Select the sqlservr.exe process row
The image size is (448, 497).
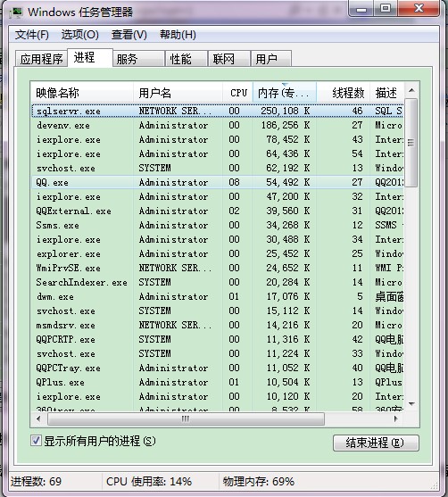tap(218, 111)
